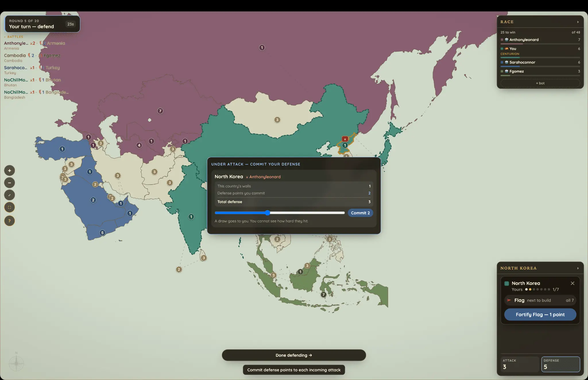Viewport: 588px width, 380px height.
Task: Click the 3 marker in Mongolia
Action: click(x=277, y=120)
